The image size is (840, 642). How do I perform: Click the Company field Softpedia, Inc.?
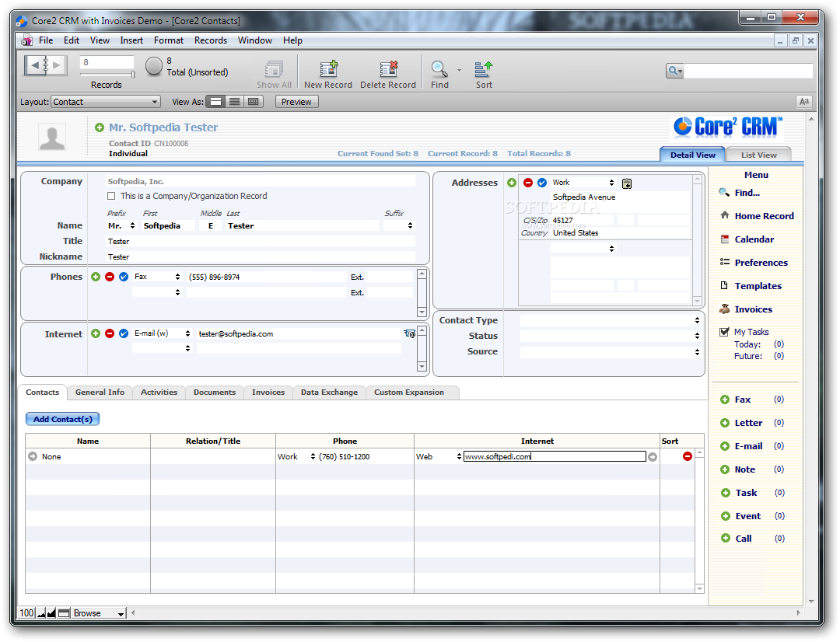tap(261, 182)
